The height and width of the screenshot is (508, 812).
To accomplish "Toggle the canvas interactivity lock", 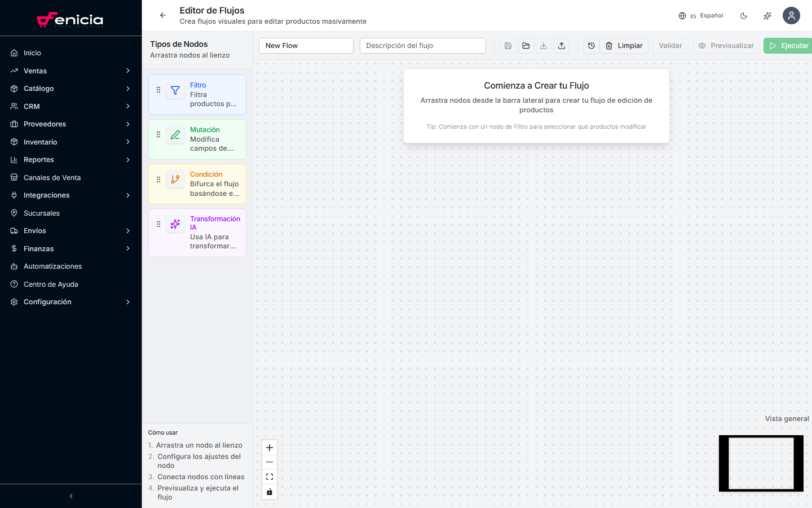I will [270, 492].
